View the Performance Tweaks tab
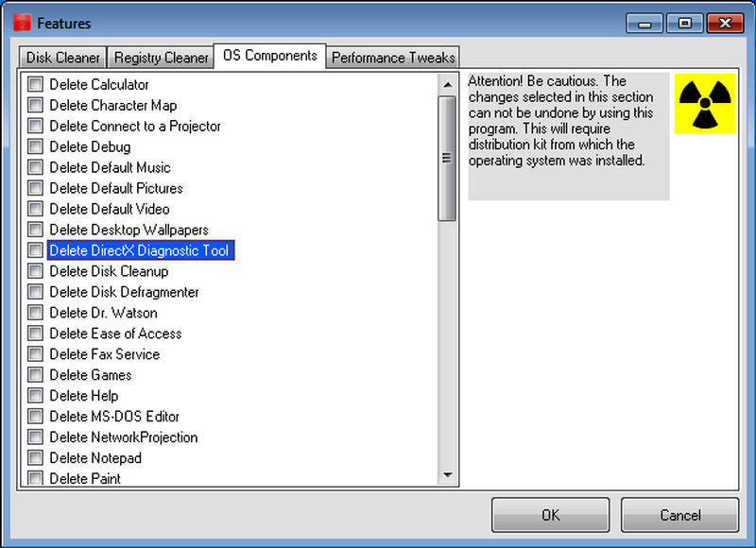This screenshot has width=756, height=548. (x=393, y=57)
